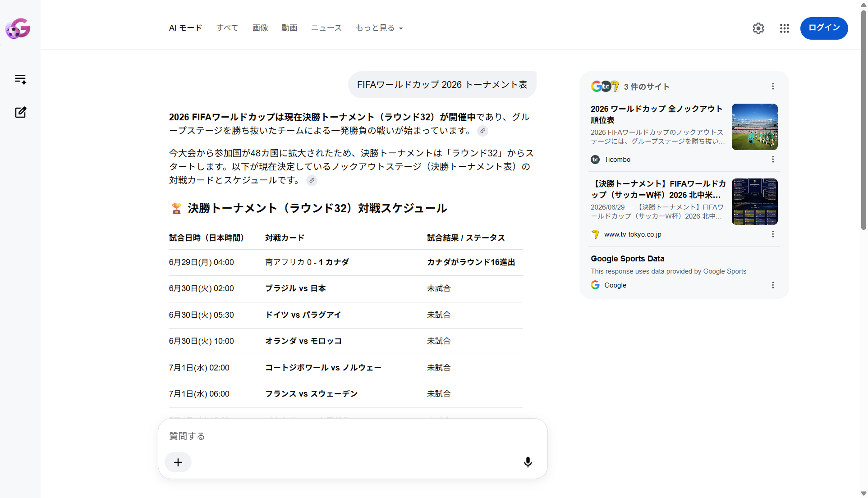Select the ブラジル vs 日本 match cell
This screenshot has width=868, height=498.
point(295,288)
